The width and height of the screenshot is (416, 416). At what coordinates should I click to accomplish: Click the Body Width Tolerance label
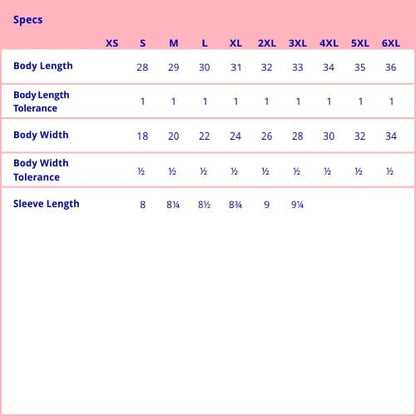point(41,170)
